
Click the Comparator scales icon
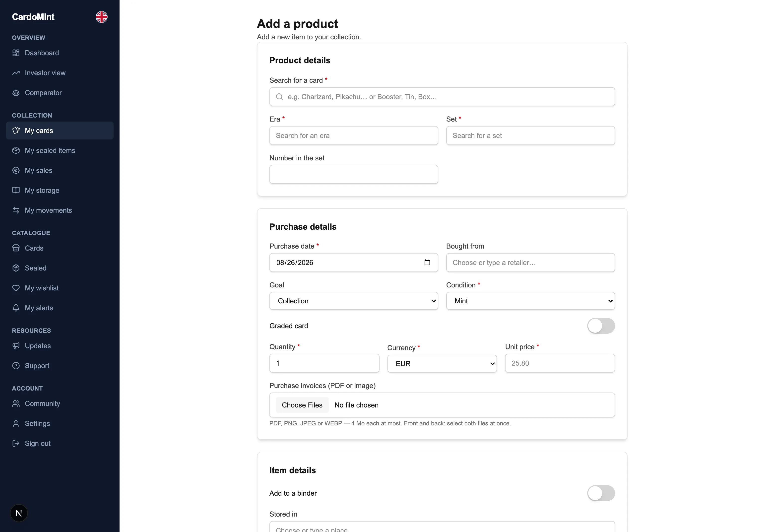tap(16, 93)
